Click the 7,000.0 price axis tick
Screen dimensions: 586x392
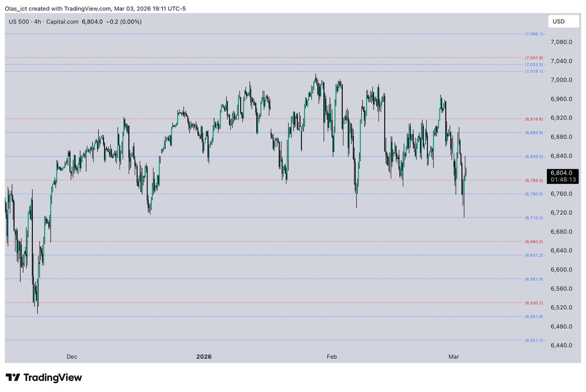561,80
